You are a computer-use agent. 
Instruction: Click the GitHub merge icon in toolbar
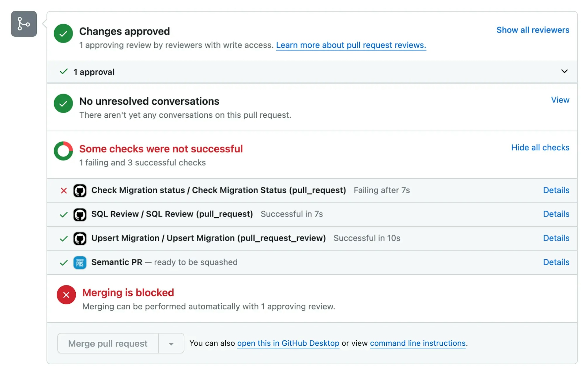pyautogui.click(x=24, y=24)
